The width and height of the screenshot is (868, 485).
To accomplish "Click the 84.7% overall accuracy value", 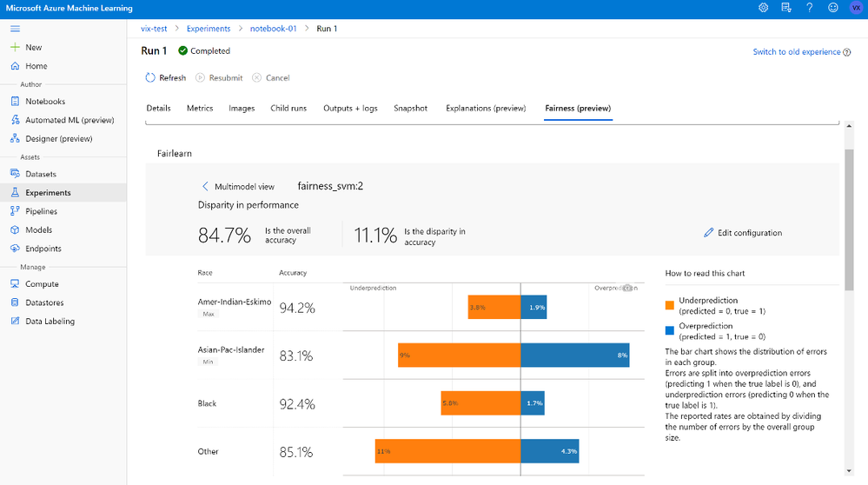I will coord(224,236).
